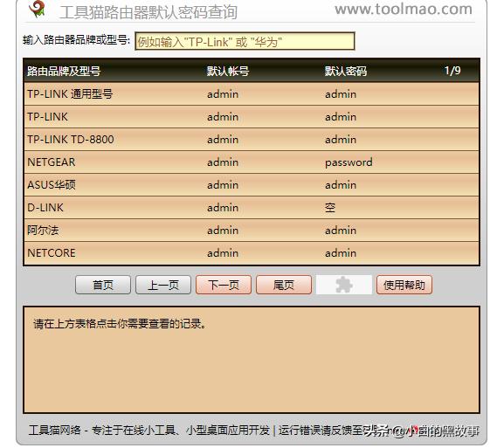Click 下一页 next page button
This screenshot has width=490, height=448.
(224, 285)
